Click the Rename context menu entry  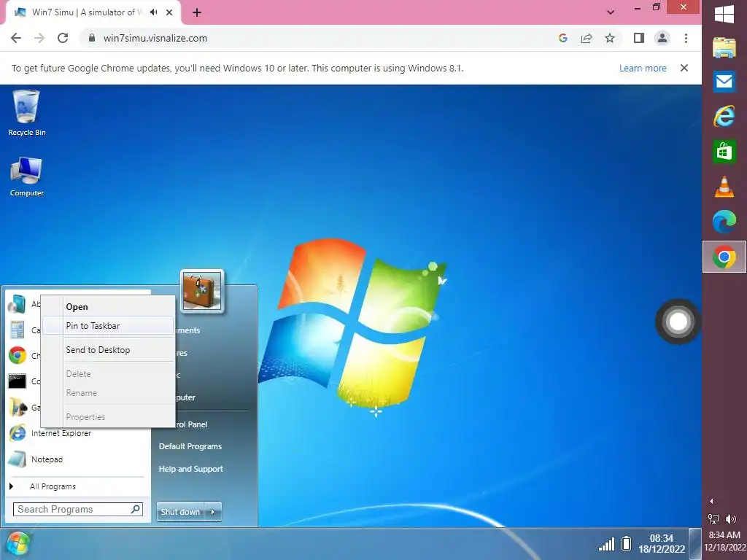pyautogui.click(x=109, y=393)
